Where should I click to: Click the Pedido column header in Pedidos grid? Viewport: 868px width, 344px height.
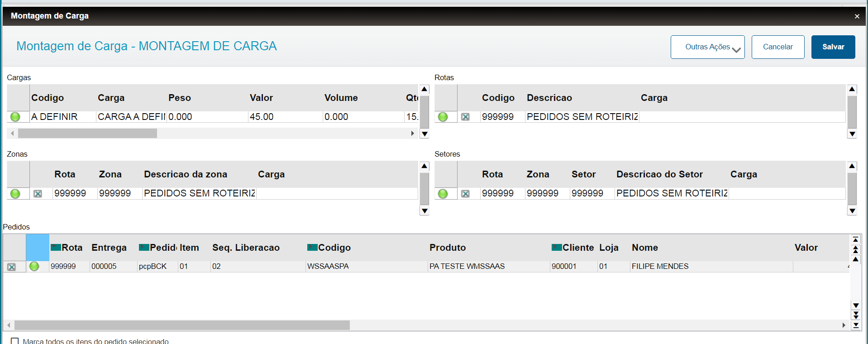pos(157,248)
